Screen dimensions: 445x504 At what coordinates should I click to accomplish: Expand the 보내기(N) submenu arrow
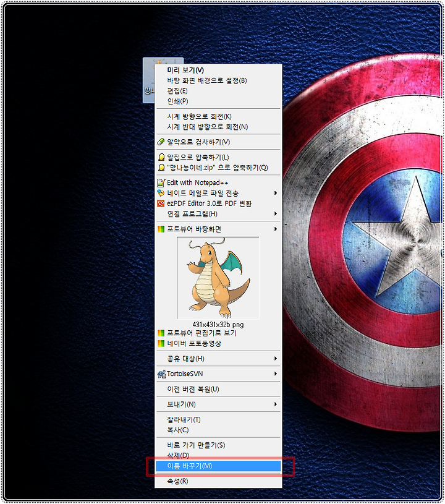click(x=276, y=404)
